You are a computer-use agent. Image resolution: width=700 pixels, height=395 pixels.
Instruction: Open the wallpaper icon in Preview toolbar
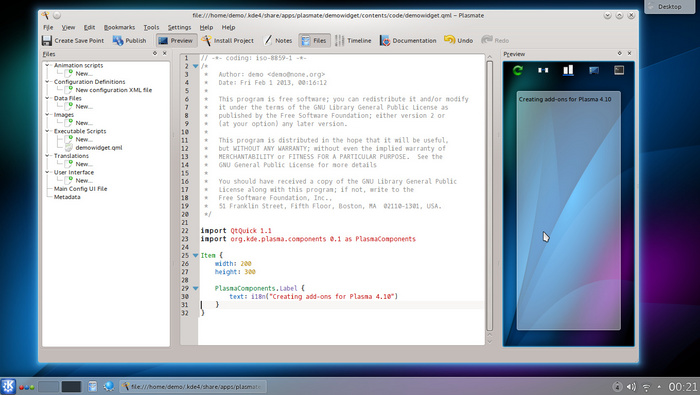click(x=594, y=70)
